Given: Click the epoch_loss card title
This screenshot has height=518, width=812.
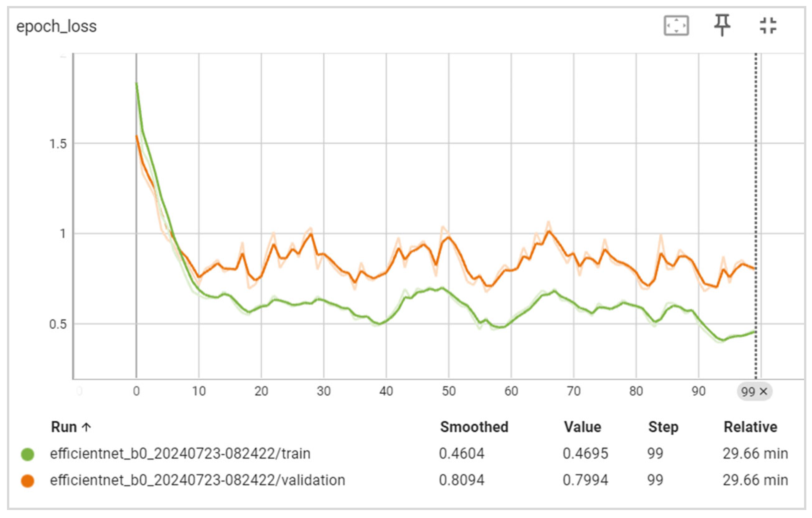Looking at the screenshot, I should click(56, 26).
